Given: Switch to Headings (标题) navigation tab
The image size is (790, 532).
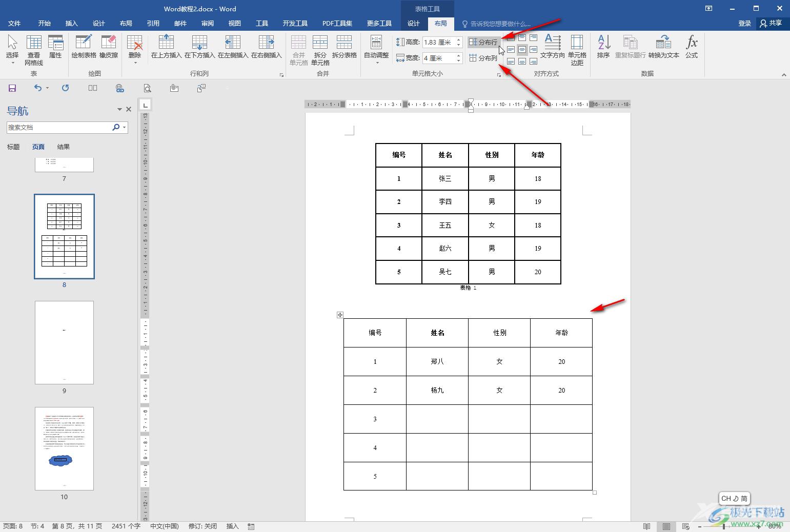Looking at the screenshot, I should point(13,147).
